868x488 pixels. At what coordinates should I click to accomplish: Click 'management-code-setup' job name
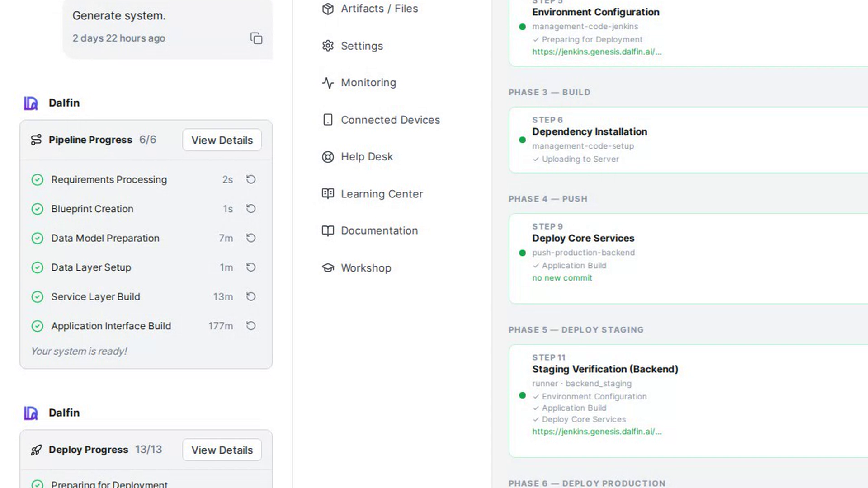pyautogui.click(x=583, y=146)
